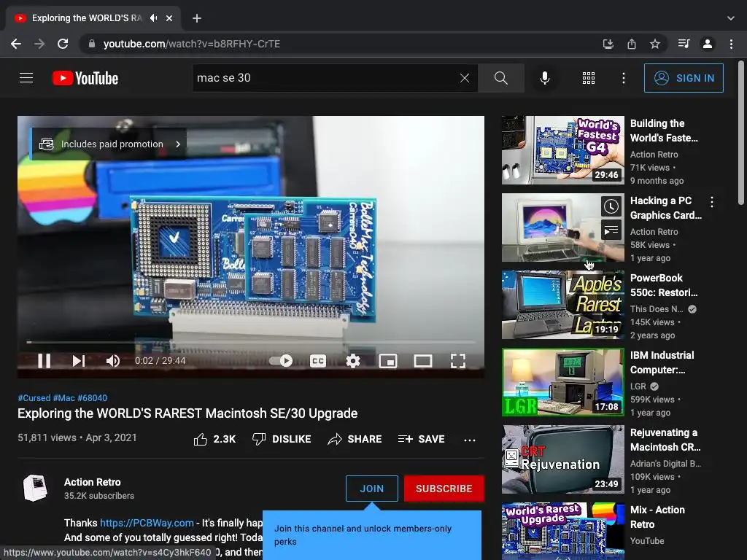
Task: Go to YouTube home via logo
Action: tap(85, 78)
